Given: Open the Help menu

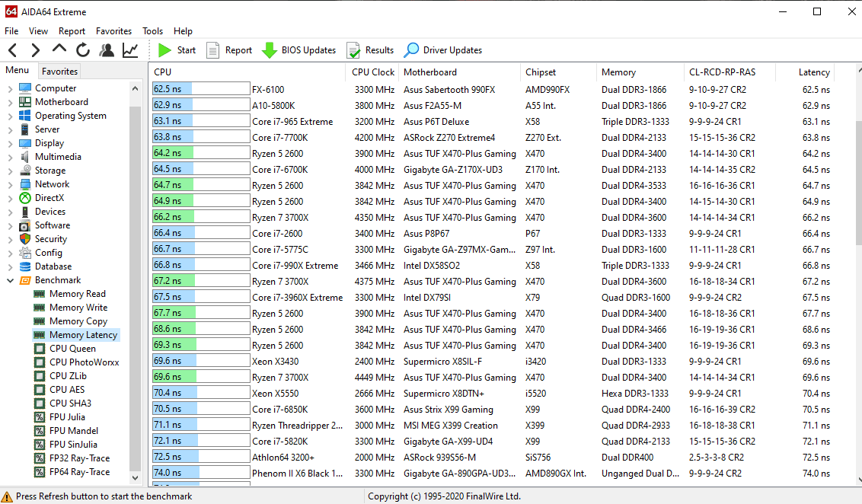Looking at the screenshot, I should [183, 30].
